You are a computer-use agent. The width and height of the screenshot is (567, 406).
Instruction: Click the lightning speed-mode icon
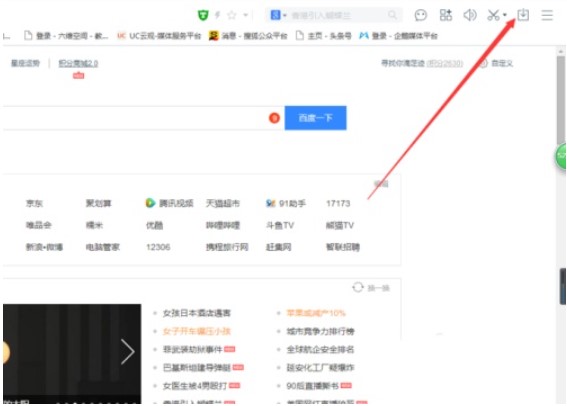pyautogui.click(x=217, y=15)
